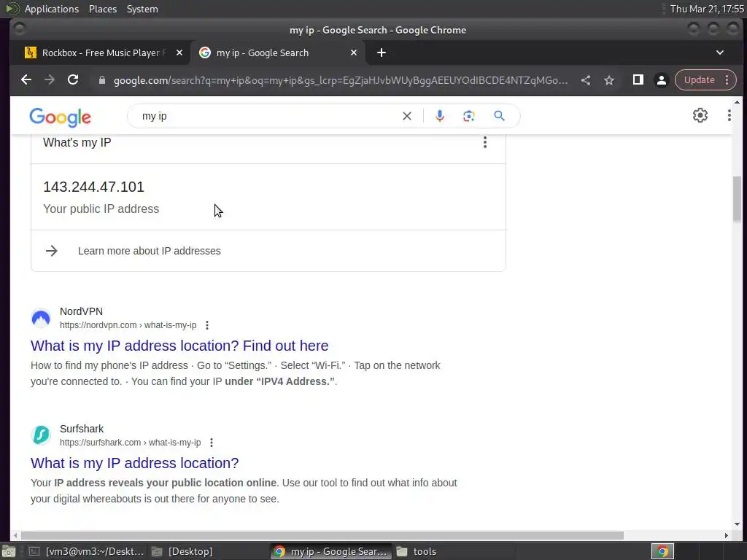Go back to the previous page
This screenshot has height=560, width=747.
pos(26,80)
